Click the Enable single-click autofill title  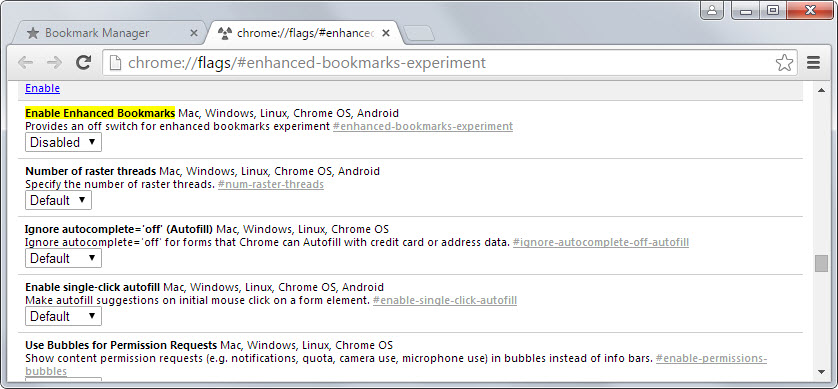pyautogui.click(x=92, y=287)
